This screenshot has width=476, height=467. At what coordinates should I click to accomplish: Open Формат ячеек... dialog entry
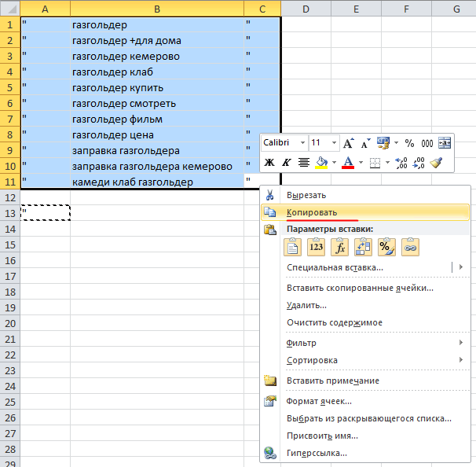click(x=365, y=401)
